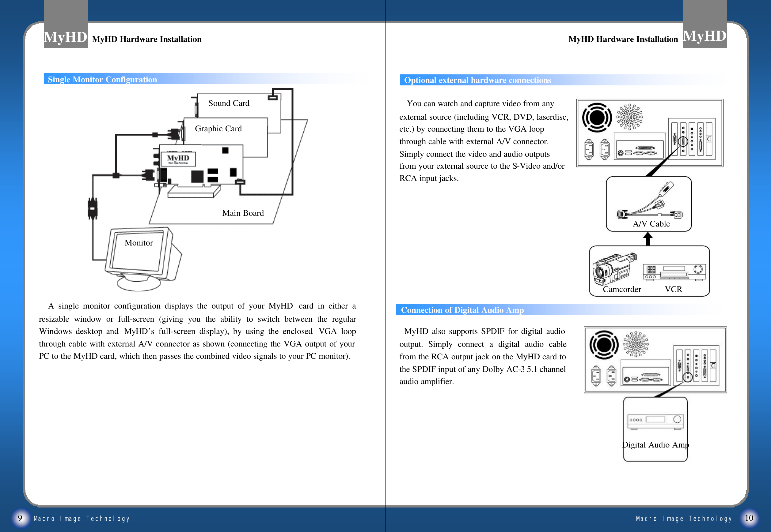Click left footer Macro Image Technology text

click(x=82, y=519)
